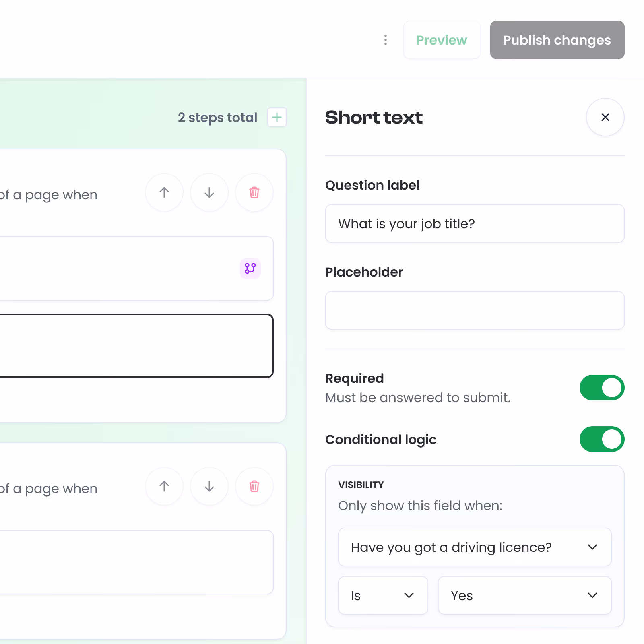Open the 'Yes' value dropdown

(525, 595)
